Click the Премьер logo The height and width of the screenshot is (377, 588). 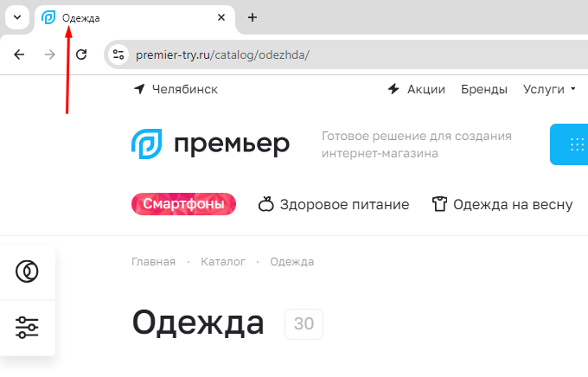(210, 144)
